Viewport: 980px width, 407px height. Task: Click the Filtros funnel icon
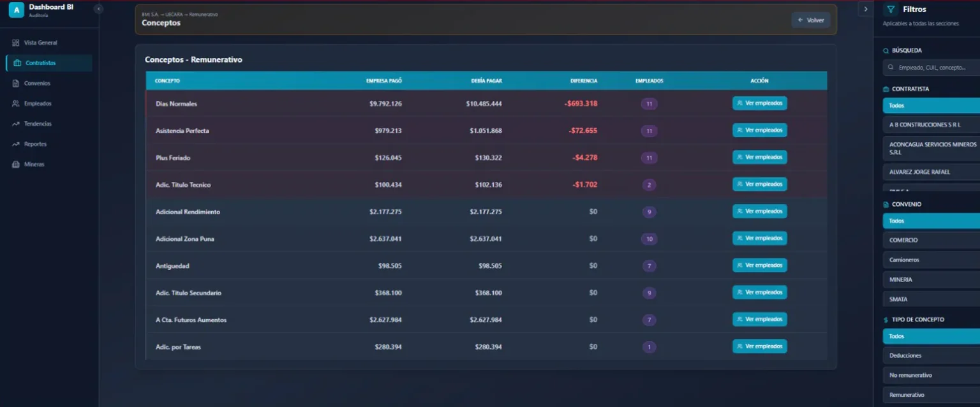tap(891, 10)
